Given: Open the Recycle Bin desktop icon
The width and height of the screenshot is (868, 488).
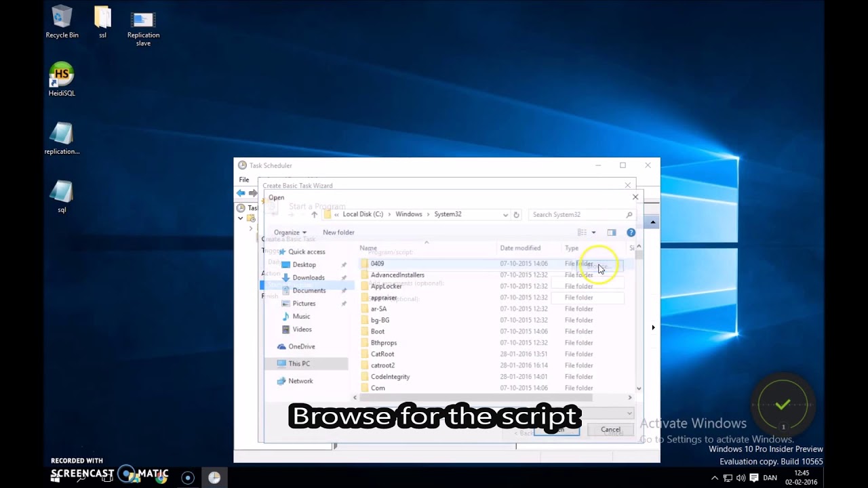Looking at the screenshot, I should coord(62,22).
